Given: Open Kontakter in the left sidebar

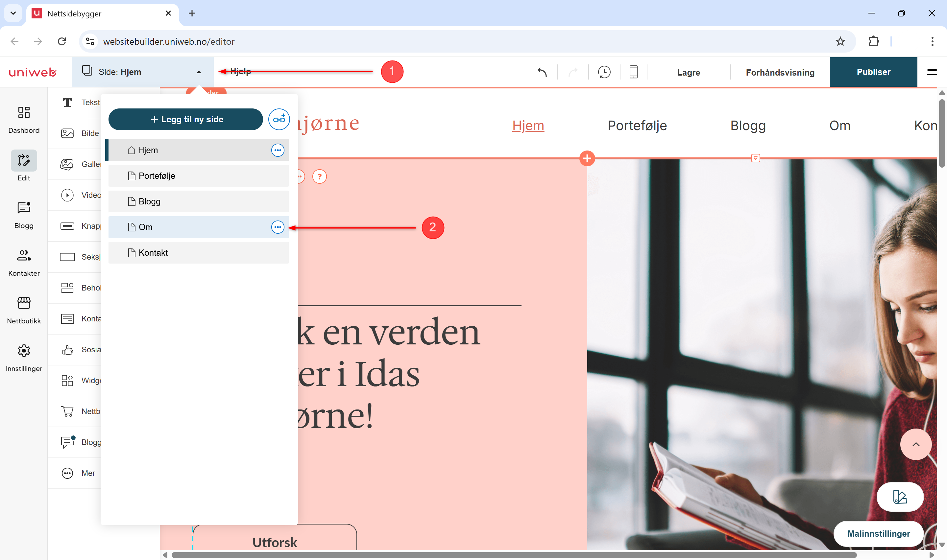Looking at the screenshot, I should click(x=24, y=263).
